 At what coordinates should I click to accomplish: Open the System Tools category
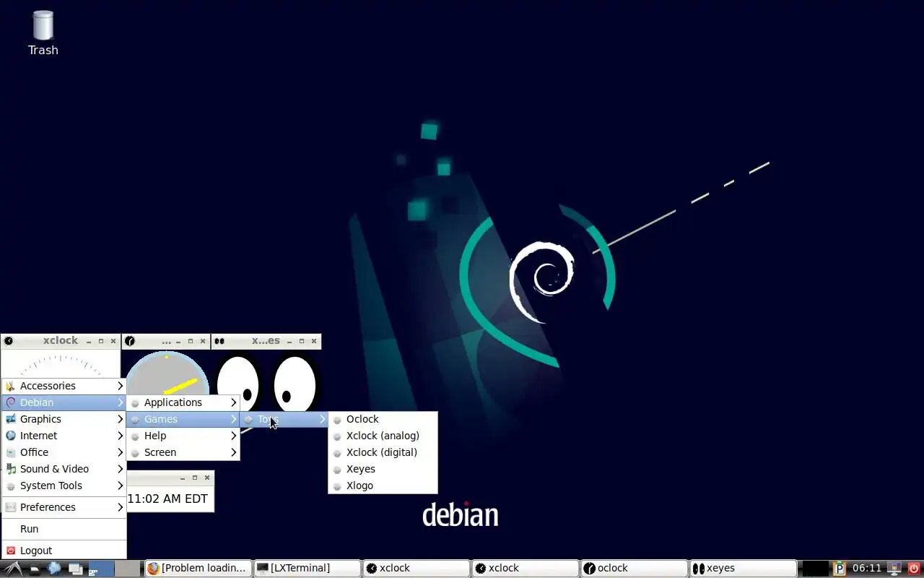(64, 486)
